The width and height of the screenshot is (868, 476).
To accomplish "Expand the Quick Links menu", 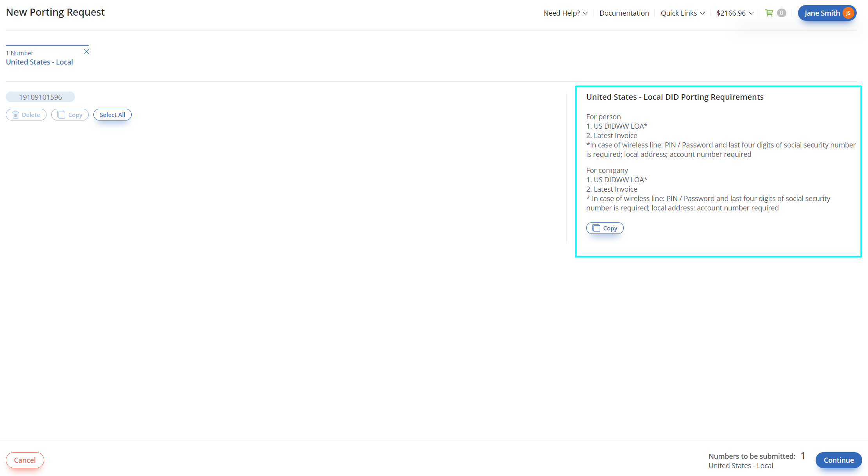I will (682, 13).
